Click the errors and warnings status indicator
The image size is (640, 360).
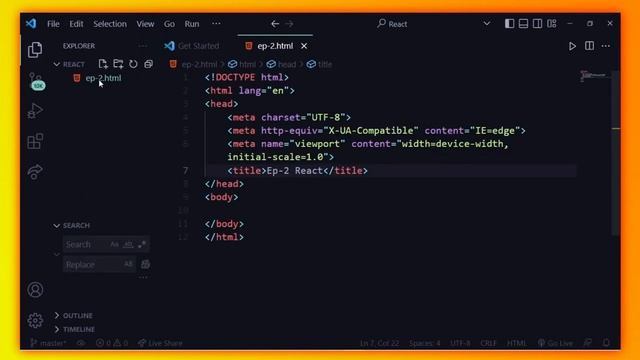tap(112, 343)
